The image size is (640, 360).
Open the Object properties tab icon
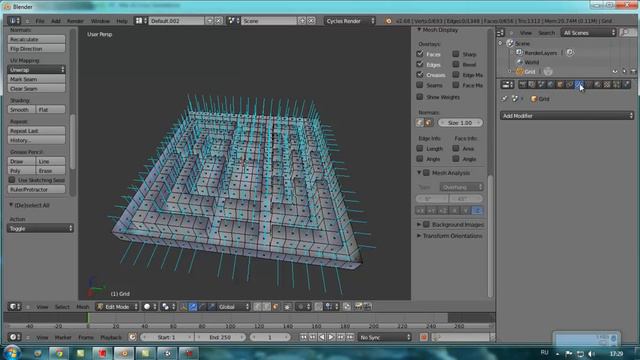coord(560,84)
